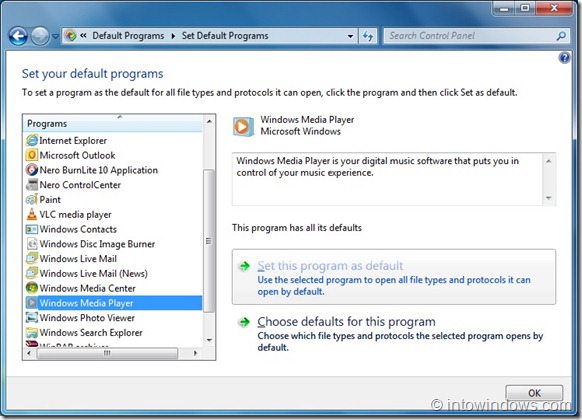This screenshot has height=420, width=582.
Task: Click the vertical scrollbar thumb in Programs list
Action: [x=209, y=240]
